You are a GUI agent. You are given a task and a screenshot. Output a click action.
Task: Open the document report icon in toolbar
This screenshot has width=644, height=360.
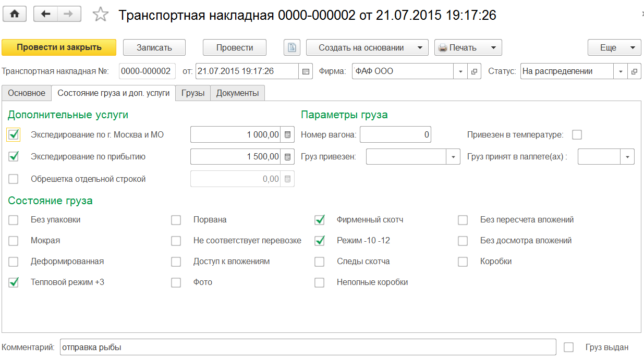[x=292, y=47]
